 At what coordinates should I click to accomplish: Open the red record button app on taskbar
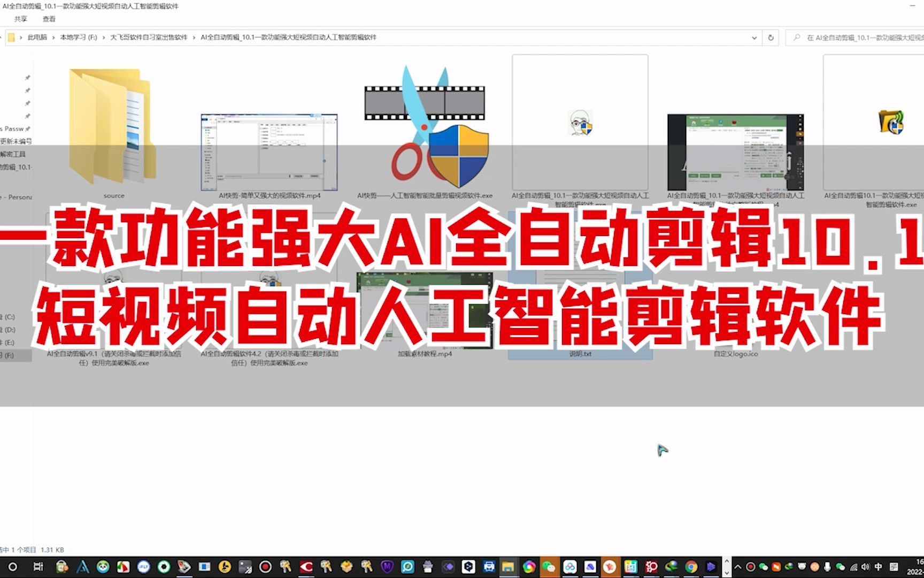[x=266, y=567]
